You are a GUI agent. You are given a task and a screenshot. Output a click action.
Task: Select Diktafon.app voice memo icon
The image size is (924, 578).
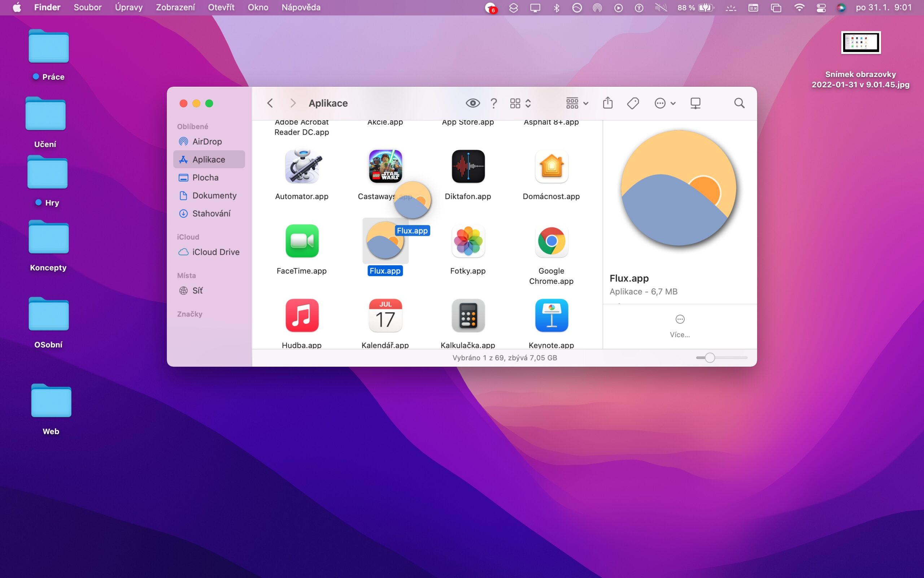tap(468, 166)
